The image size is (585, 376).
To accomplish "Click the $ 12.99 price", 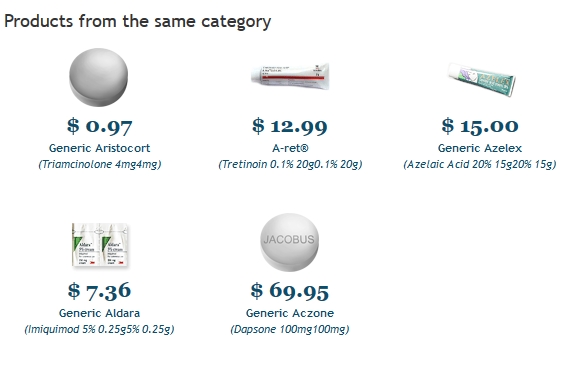I will tap(290, 126).
